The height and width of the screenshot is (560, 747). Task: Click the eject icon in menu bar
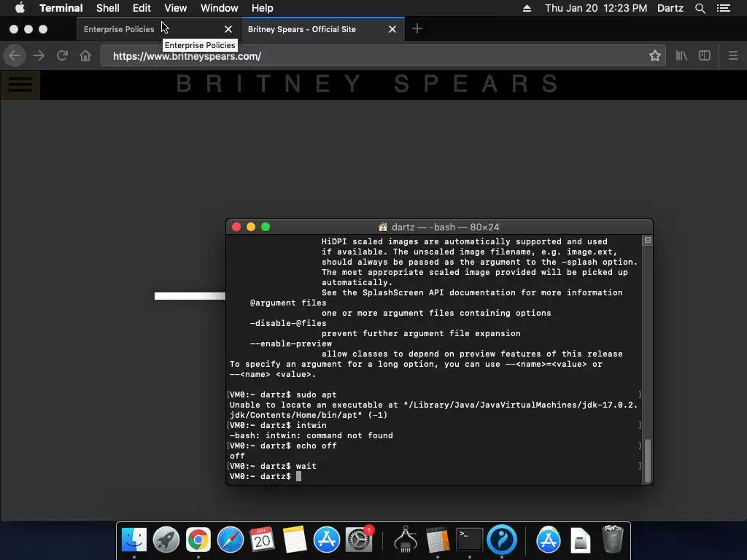coord(527,8)
